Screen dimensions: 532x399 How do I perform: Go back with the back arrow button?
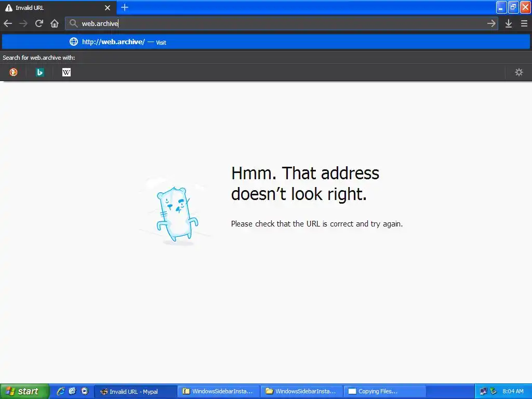click(x=8, y=23)
